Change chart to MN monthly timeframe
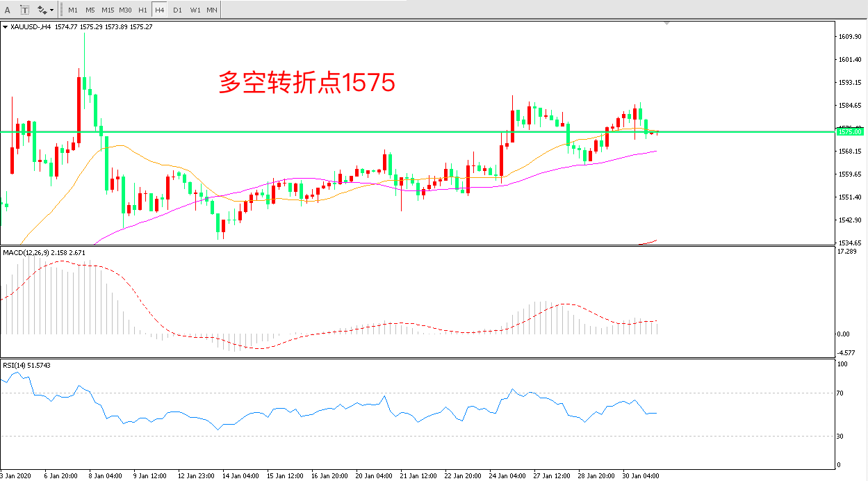The image size is (868, 481). (212, 10)
